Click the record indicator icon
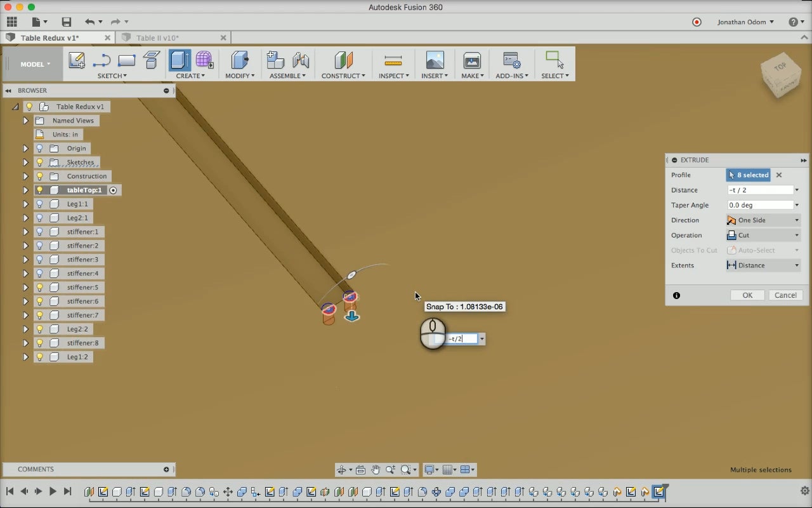The width and height of the screenshot is (812, 508). point(697,22)
